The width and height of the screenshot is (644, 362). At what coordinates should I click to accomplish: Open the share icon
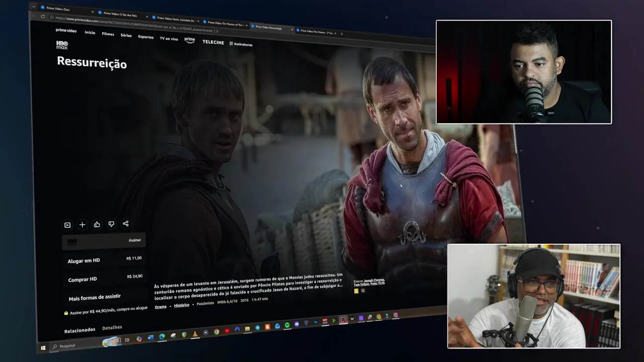(126, 223)
